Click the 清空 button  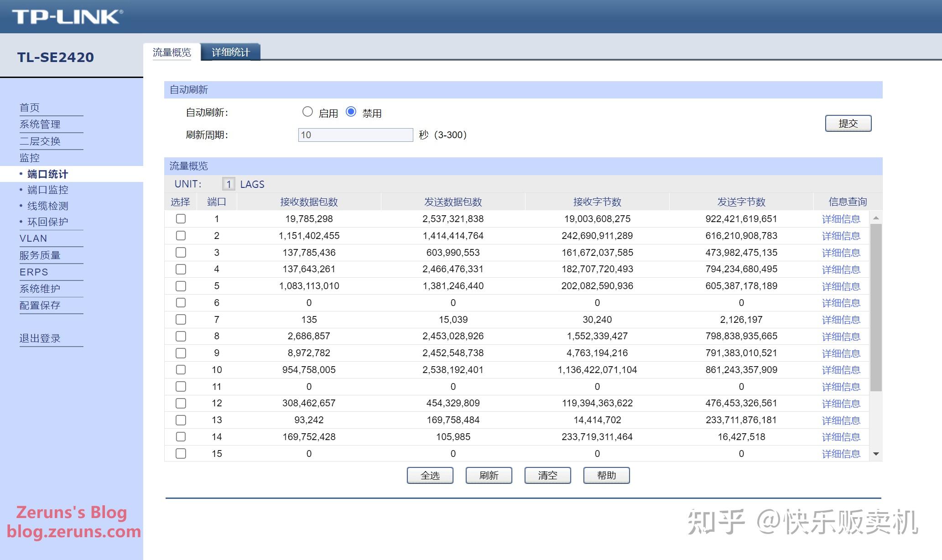point(547,475)
